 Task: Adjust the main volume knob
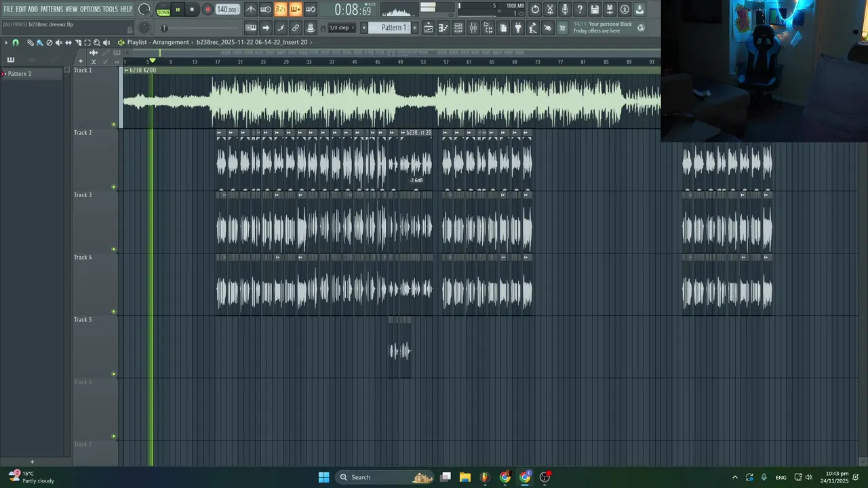click(144, 9)
